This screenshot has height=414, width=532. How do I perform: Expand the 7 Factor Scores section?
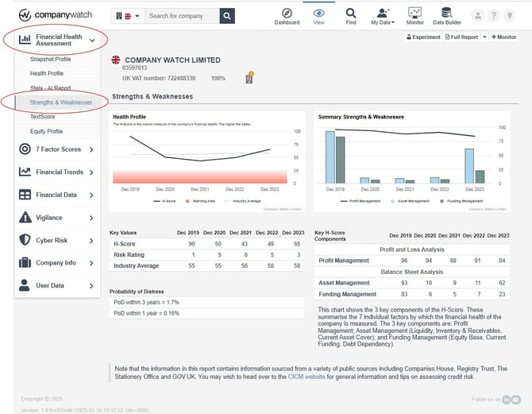point(91,149)
